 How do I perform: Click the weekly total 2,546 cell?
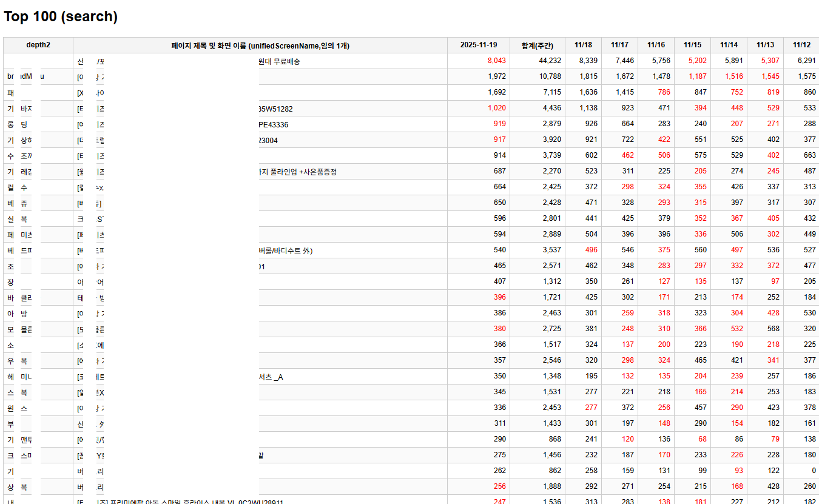click(x=538, y=361)
